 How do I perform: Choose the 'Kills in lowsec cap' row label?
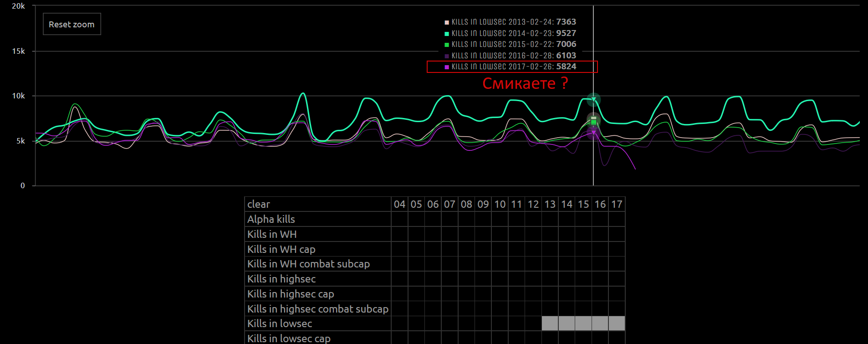pyautogui.click(x=318, y=338)
